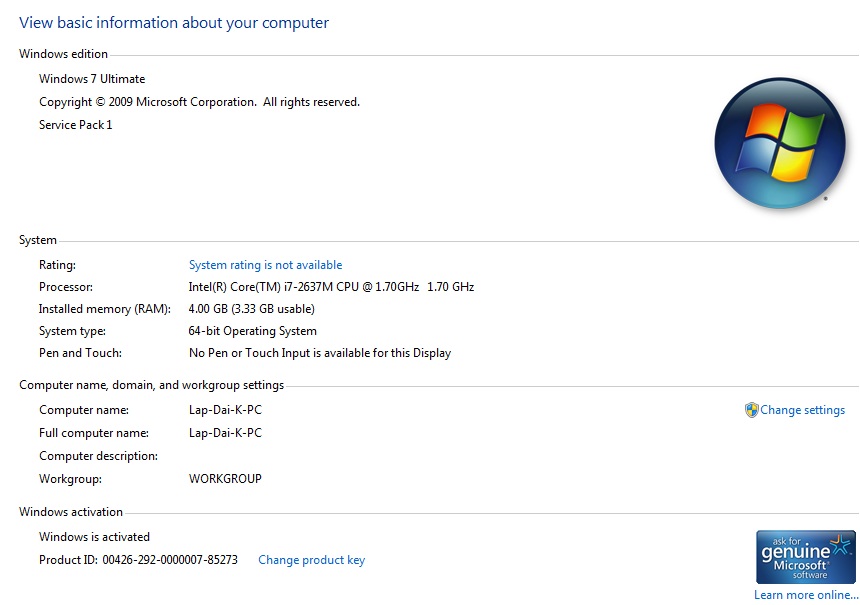Screen dimensions: 860x605
Task: Click the 'Windows activation' section label
Action: point(71,512)
